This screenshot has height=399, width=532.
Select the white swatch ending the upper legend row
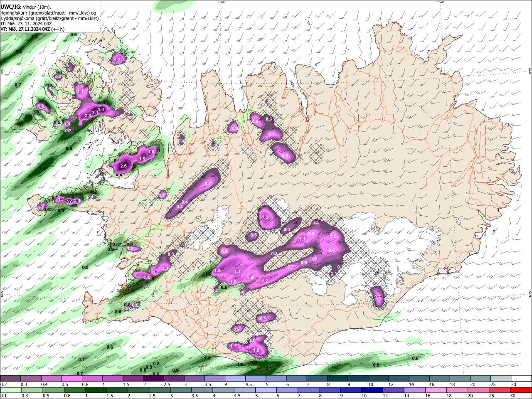(521, 379)
